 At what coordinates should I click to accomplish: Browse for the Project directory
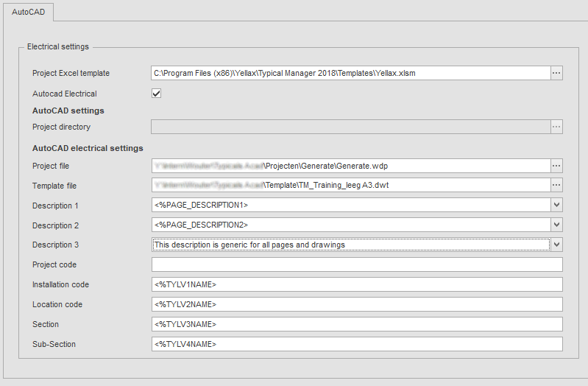(x=556, y=127)
